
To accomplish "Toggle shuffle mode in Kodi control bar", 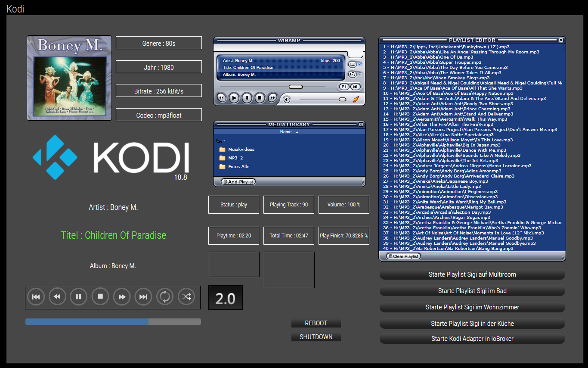I will click(x=186, y=297).
